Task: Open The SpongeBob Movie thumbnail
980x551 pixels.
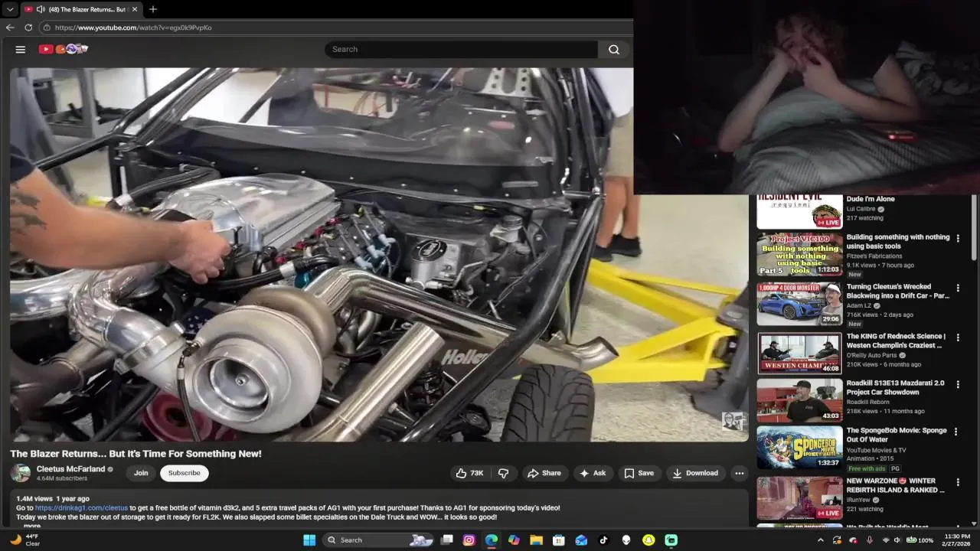Action: pos(799,448)
